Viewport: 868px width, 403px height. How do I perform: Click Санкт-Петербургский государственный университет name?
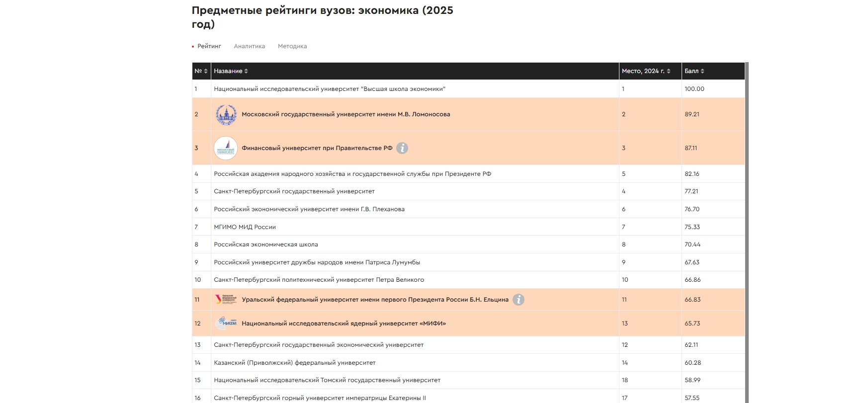point(294,191)
